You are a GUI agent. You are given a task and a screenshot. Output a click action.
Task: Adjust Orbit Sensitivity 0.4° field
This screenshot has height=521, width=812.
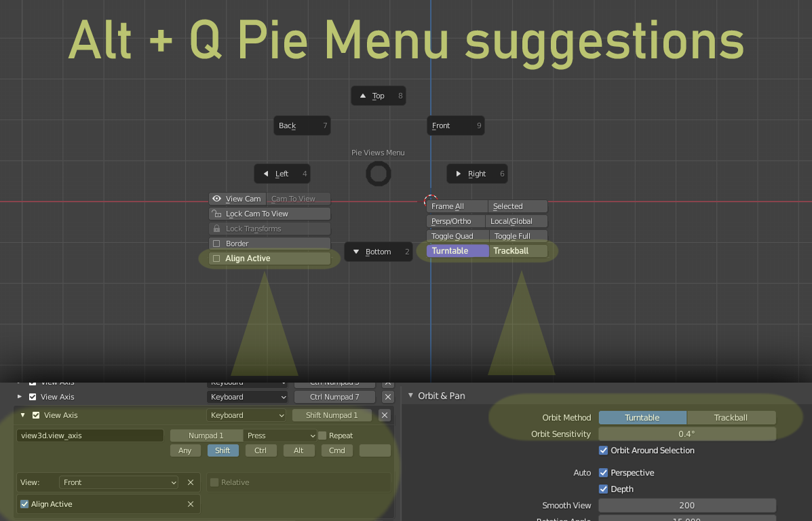point(687,434)
